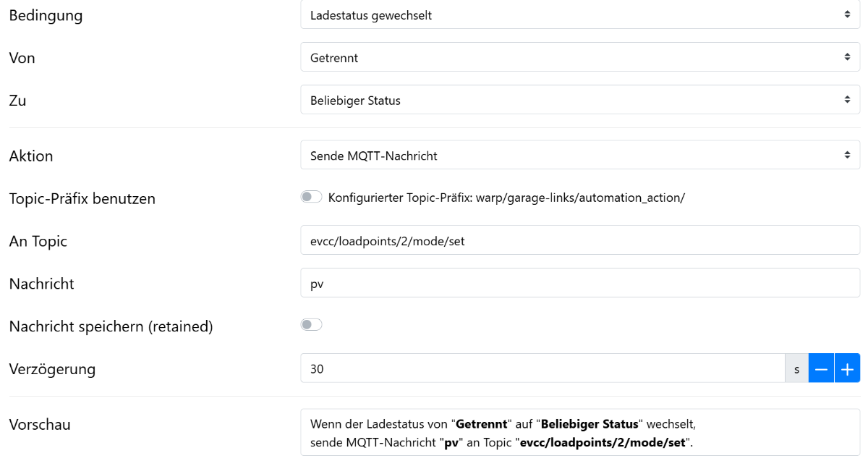The image size is (868, 461).
Task: Click the Aktion label
Action: pos(31,156)
